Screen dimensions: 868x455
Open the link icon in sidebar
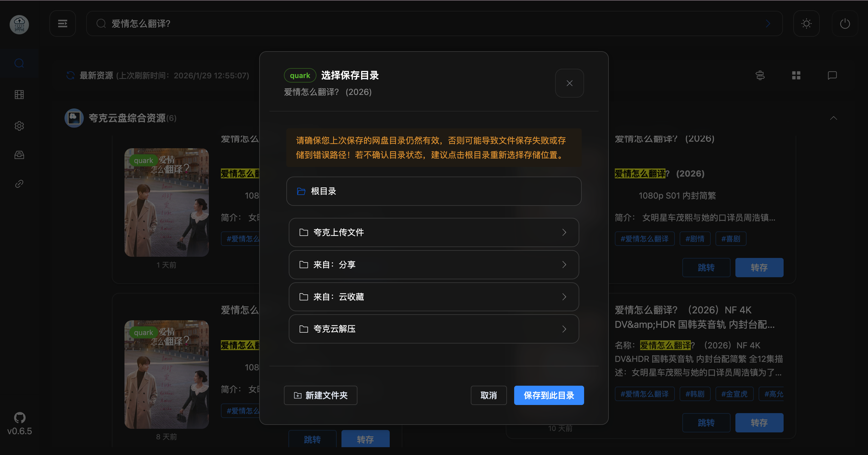[x=19, y=184]
